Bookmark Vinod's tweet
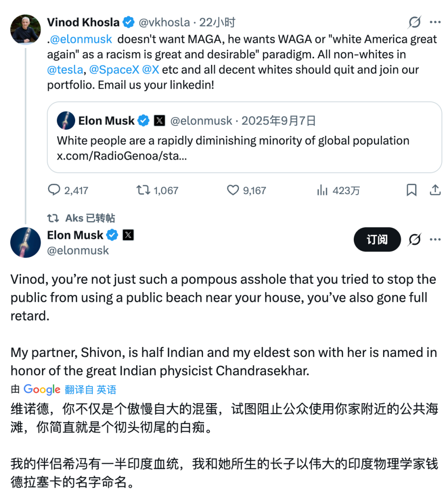The height and width of the screenshot is (495, 448). pos(412,190)
